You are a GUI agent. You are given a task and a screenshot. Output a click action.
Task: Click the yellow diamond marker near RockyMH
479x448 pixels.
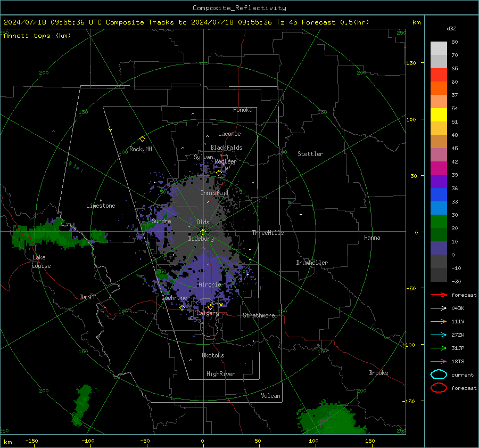(142, 139)
